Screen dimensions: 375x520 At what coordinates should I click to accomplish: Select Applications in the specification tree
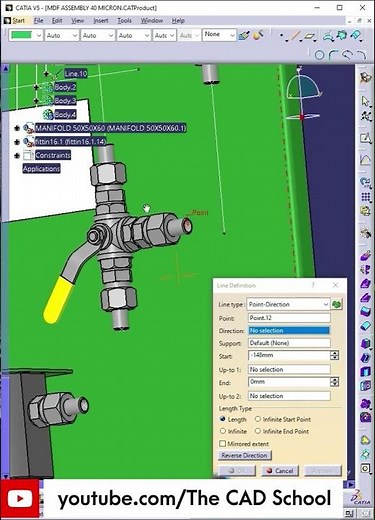[41, 169]
